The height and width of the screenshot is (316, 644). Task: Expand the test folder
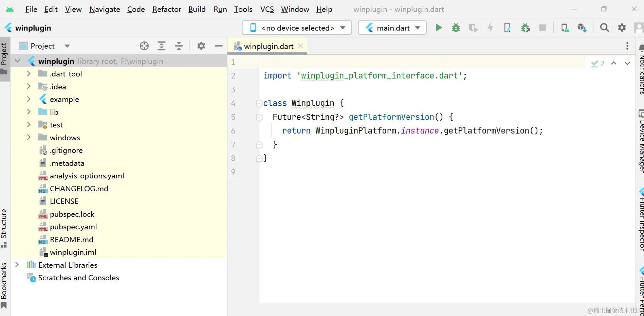29,125
